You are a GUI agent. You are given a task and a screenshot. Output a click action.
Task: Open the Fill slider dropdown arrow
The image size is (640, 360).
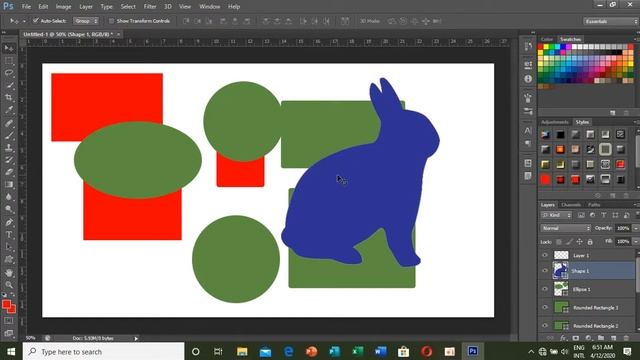636,242
